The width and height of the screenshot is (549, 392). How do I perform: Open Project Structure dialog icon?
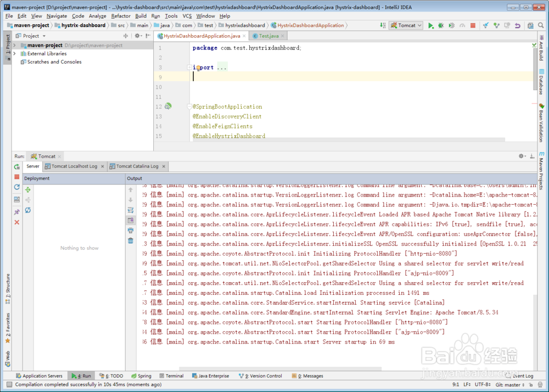[531, 26]
